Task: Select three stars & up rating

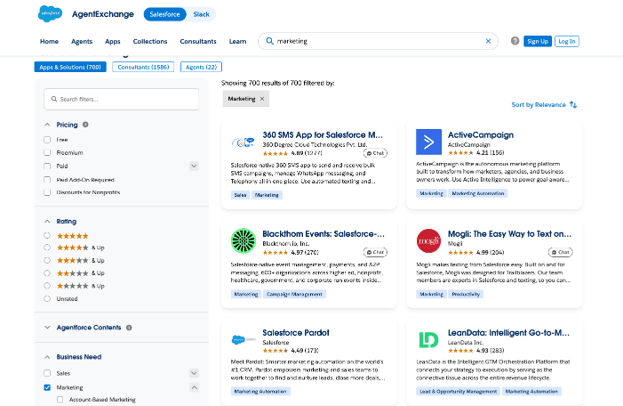Action: (47, 261)
